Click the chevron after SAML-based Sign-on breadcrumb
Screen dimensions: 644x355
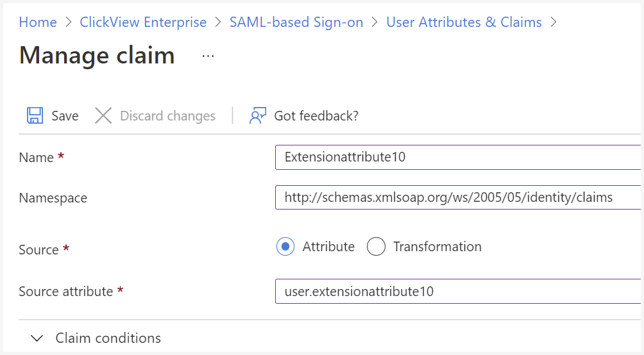pyautogui.click(x=375, y=22)
